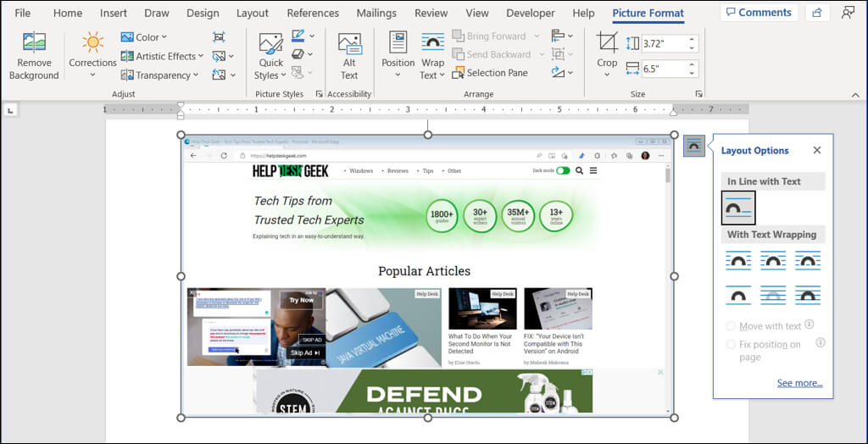This screenshot has height=444, width=868.
Task: Click the See more link
Action: click(799, 383)
